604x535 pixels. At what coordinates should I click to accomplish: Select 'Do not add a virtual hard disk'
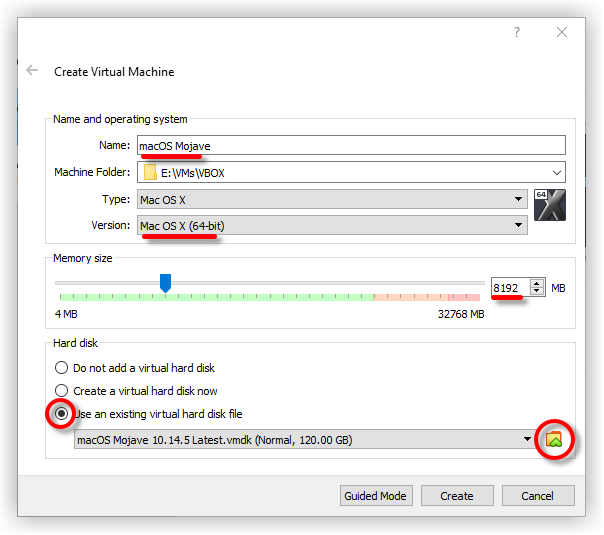(63, 368)
